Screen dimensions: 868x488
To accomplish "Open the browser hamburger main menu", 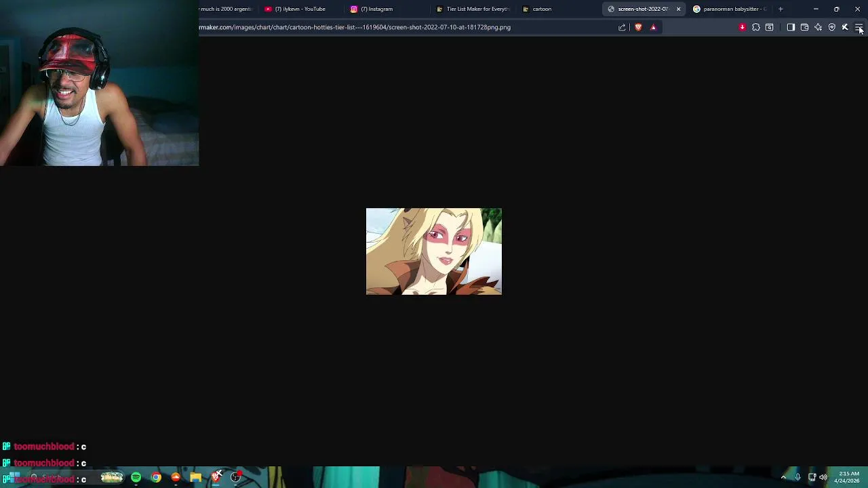I will click(859, 27).
